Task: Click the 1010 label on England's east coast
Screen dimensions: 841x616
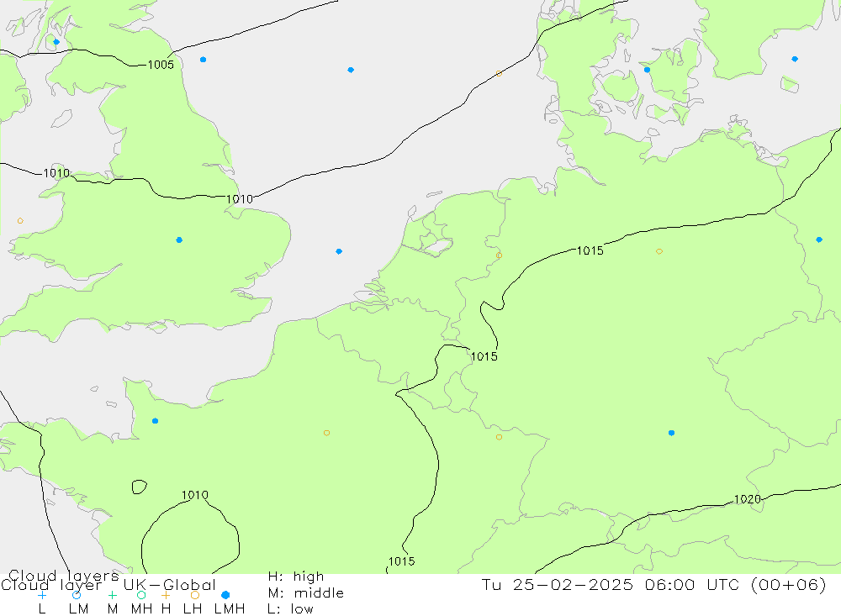Action: coord(239,199)
